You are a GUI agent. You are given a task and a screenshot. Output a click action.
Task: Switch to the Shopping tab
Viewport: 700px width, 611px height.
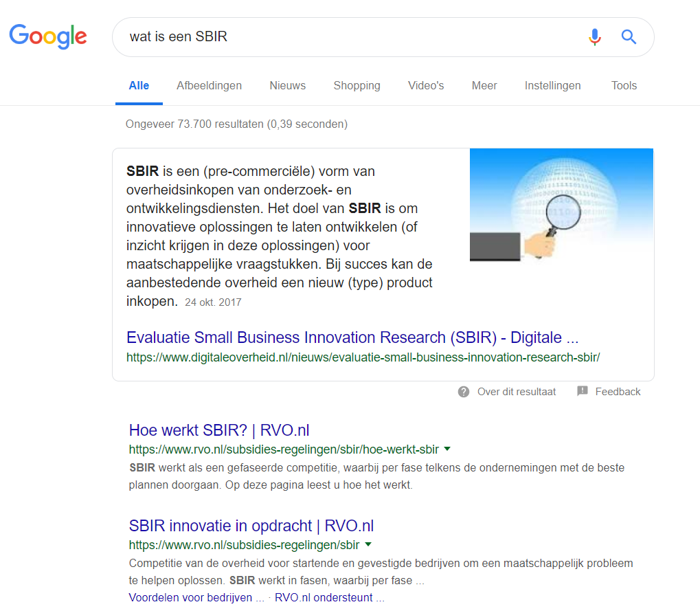(357, 85)
